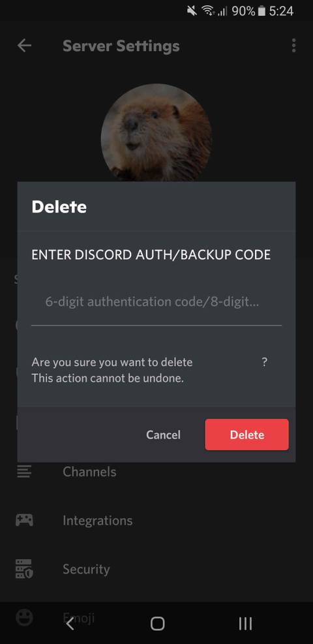Tap the Wi-Fi icon in status bar

coord(208,11)
